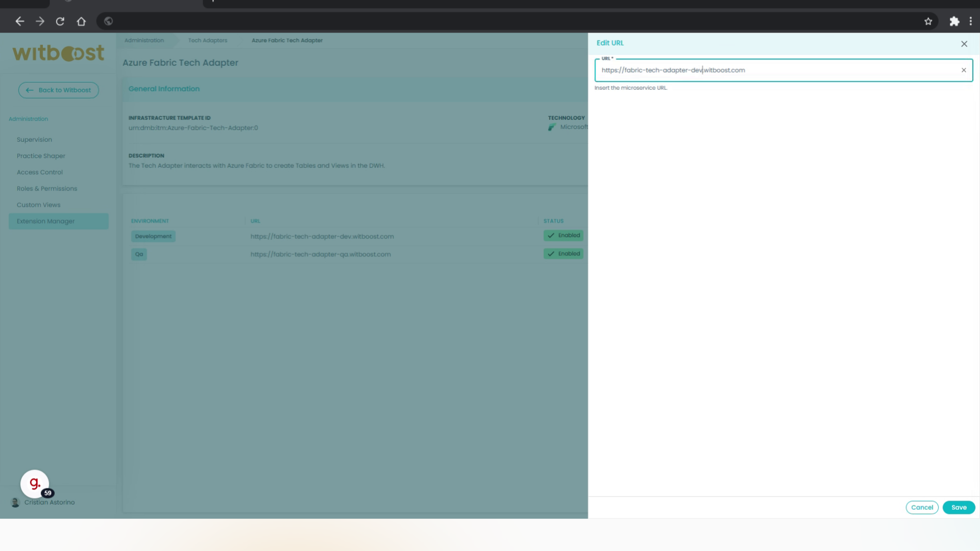
Task: Close the Edit URL panel
Action: pos(964,44)
